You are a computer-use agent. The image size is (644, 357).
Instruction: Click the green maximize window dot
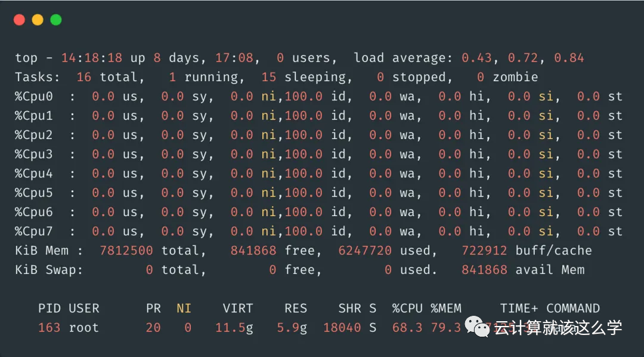point(56,20)
